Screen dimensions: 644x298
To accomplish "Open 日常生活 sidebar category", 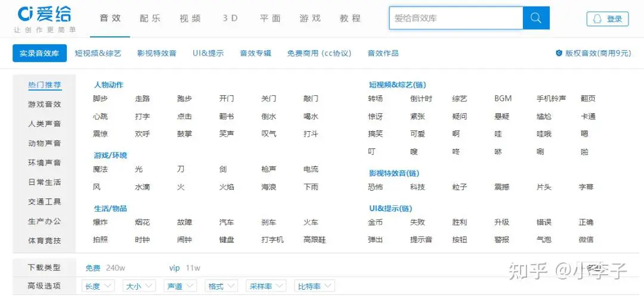I will click(45, 182).
